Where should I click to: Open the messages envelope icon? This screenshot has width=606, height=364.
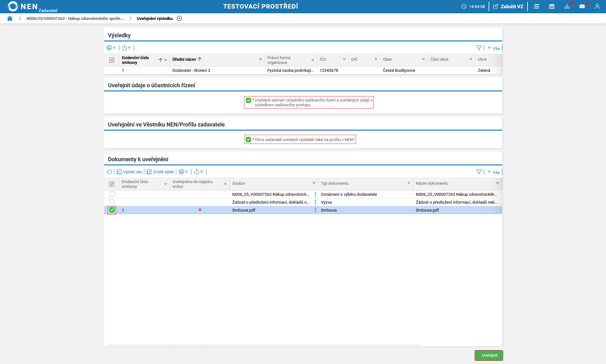coord(582,6)
